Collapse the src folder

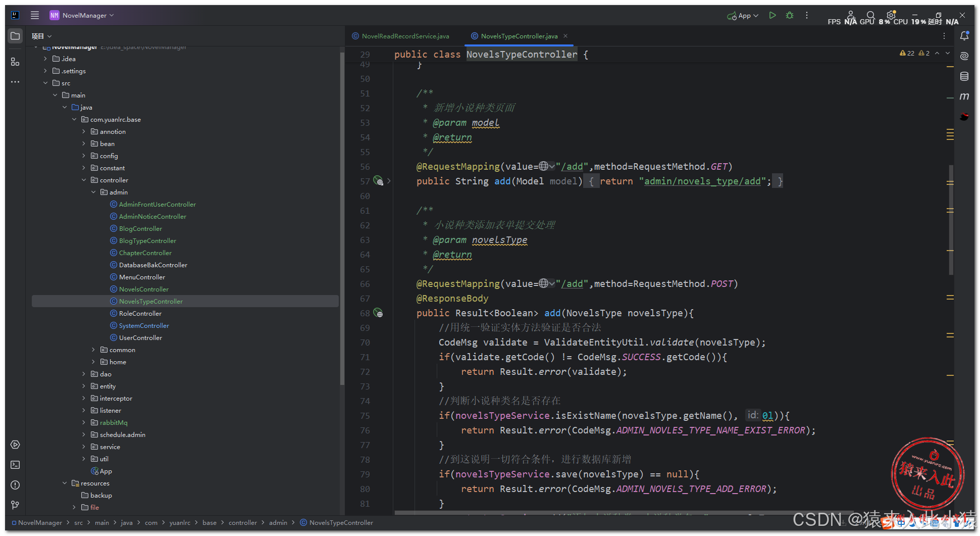(x=45, y=83)
